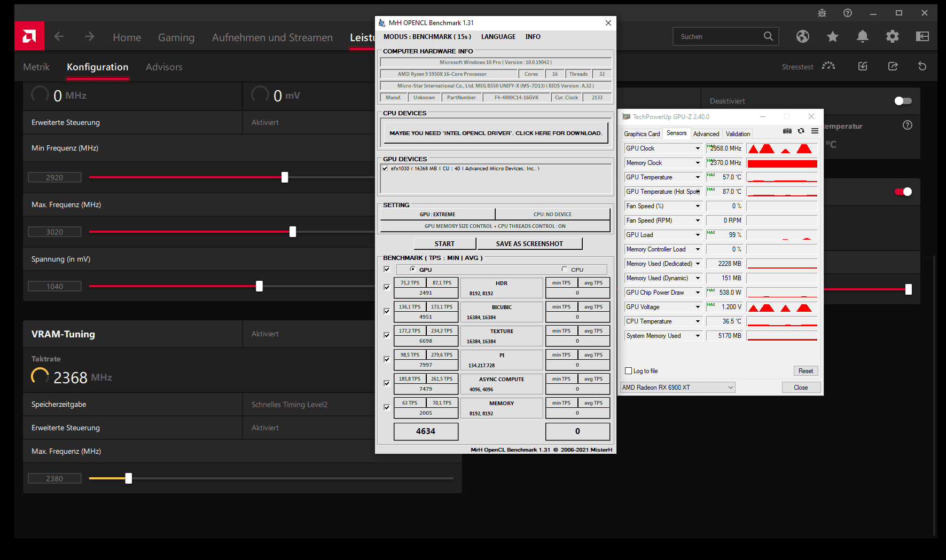The width and height of the screenshot is (946, 560).
Task: Toggle the BICUBIC benchmark checkbox
Action: [x=387, y=311]
